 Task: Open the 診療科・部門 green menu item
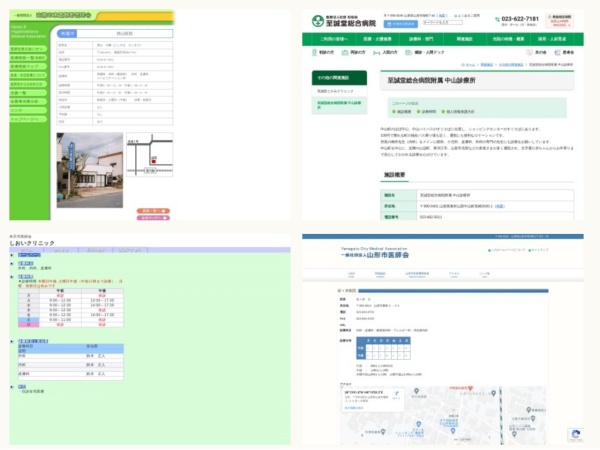tap(421, 39)
